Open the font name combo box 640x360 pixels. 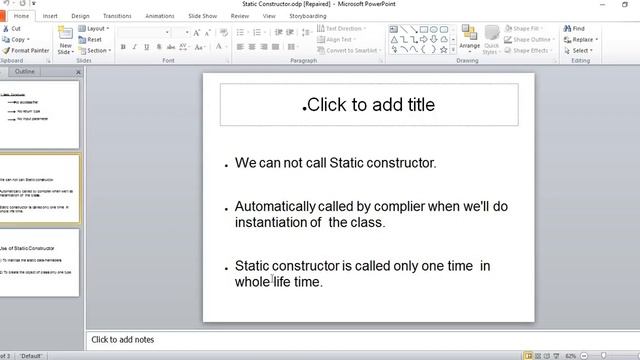tap(144, 33)
